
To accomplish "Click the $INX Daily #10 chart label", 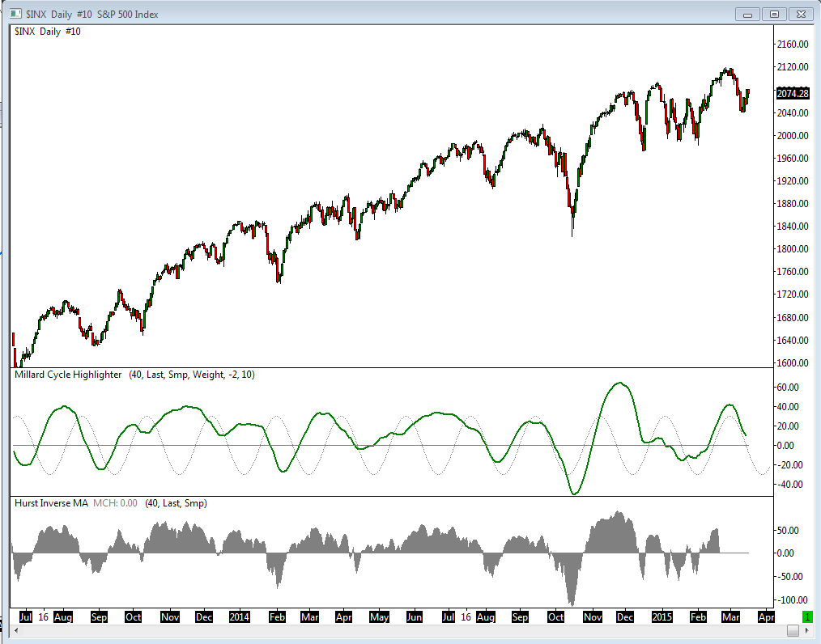I will (x=48, y=32).
